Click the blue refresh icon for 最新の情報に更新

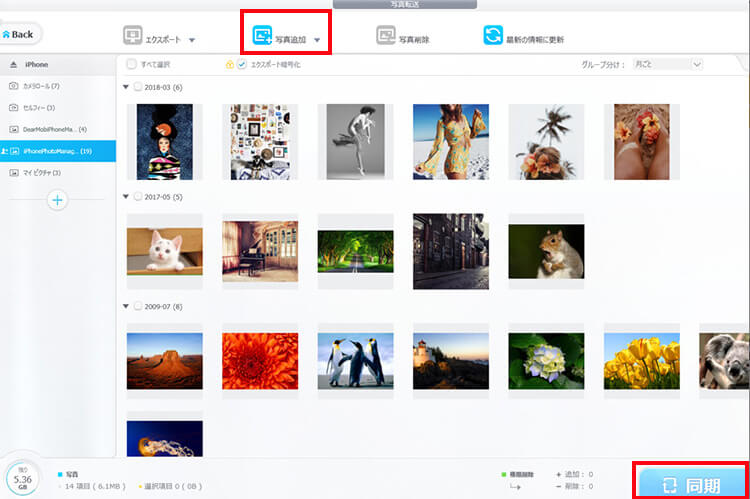point(493,36)
